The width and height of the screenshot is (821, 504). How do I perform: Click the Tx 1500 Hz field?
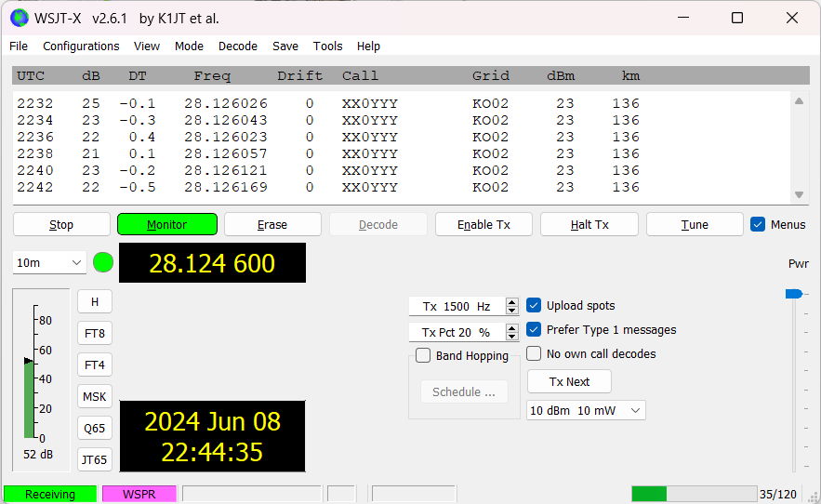(457, 306)
